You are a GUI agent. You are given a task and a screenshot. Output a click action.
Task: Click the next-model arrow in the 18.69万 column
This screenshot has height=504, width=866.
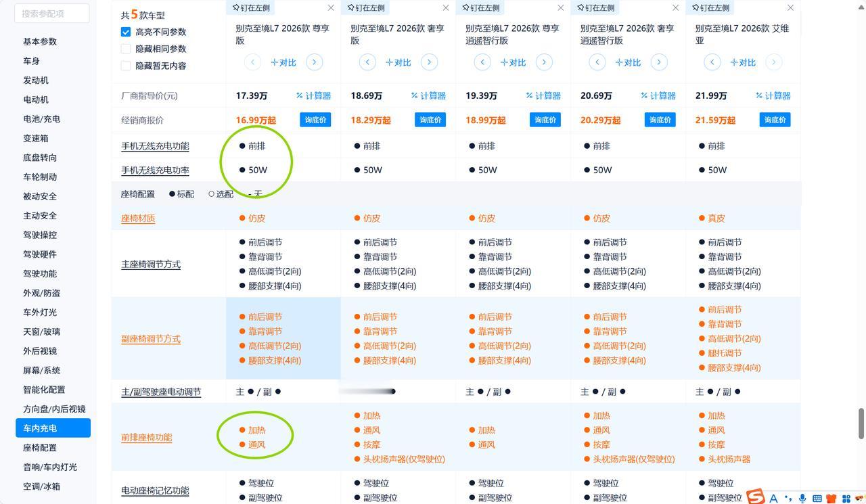click(x=429, y=62)
